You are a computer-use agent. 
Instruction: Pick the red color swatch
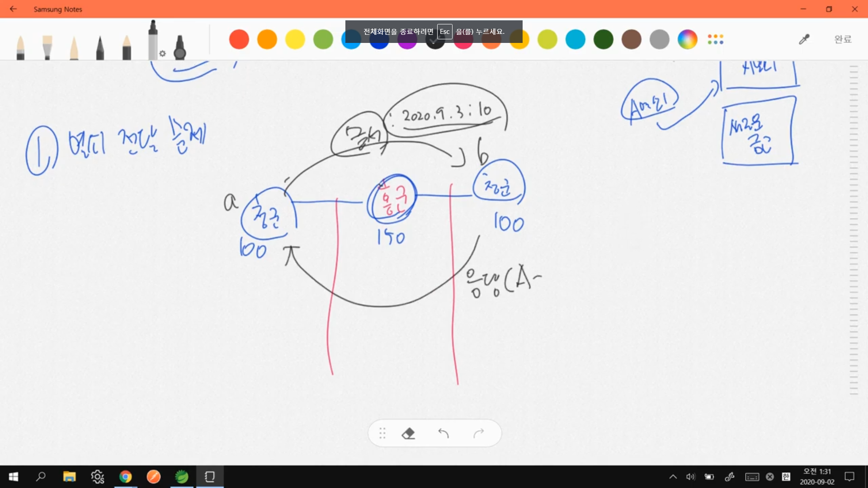tap(239, 40)
